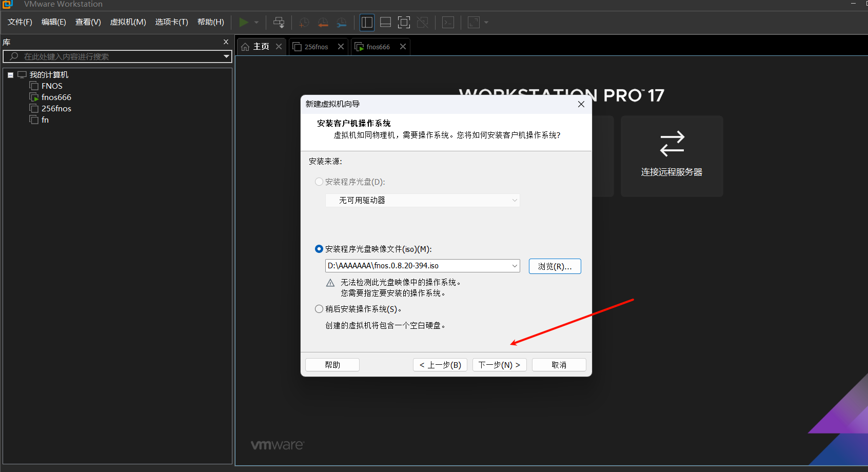
Task: Click the 下一步(N) > button
Action: pos(500,365)
